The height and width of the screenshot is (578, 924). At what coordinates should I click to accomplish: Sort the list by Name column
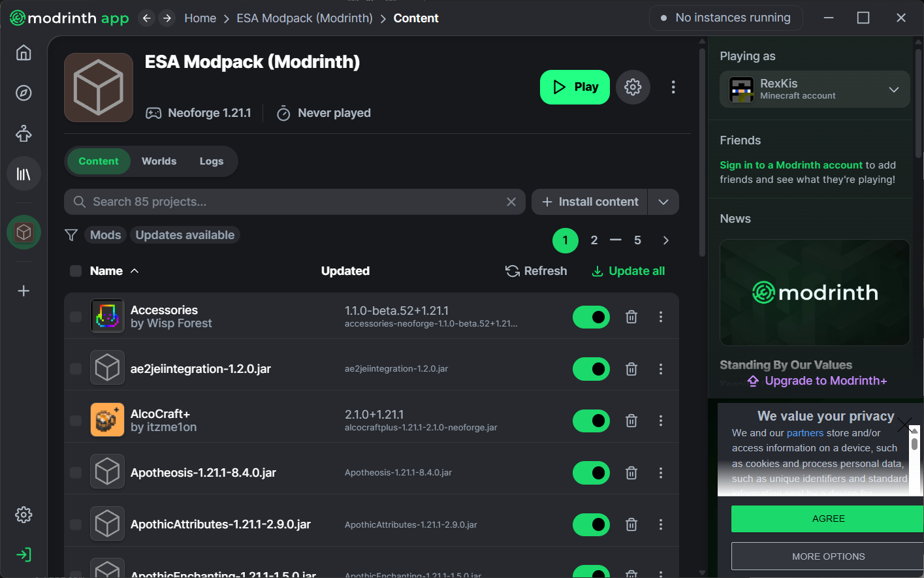[106, 271]
